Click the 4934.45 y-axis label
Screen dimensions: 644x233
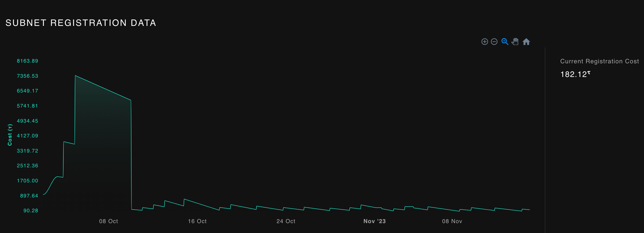28,121
